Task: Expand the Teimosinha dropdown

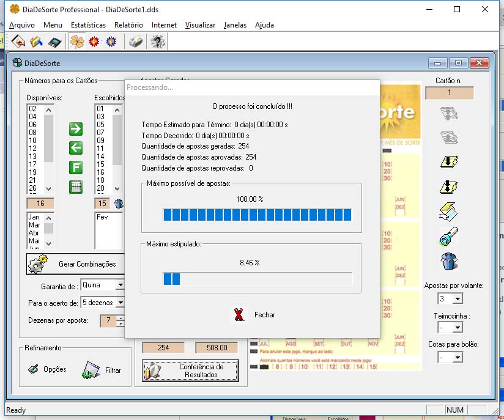Action: [457, 328]
